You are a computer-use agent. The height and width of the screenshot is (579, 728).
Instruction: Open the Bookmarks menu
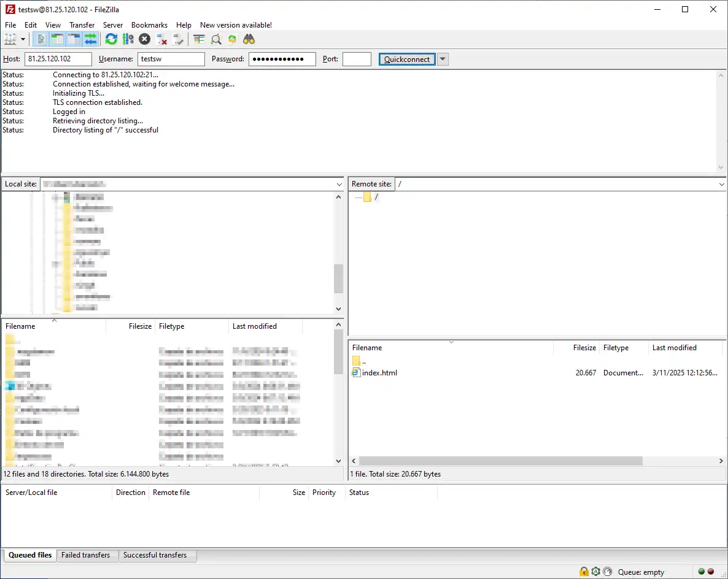click(149, 25)
